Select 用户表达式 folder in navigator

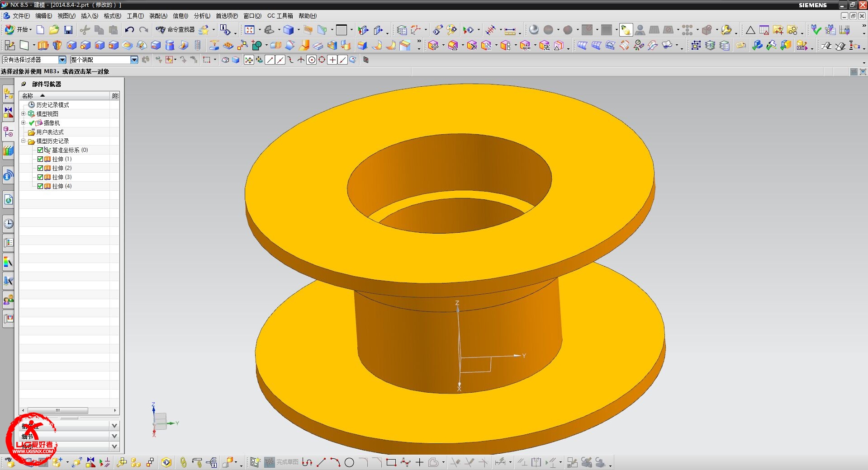click(x=50, y=132)
